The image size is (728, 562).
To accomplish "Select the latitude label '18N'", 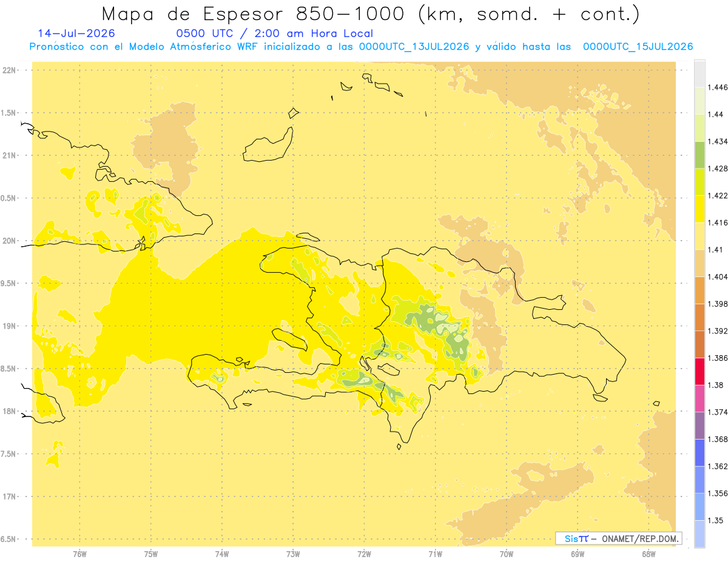I will pyautogui.click(x=9, y=411).
